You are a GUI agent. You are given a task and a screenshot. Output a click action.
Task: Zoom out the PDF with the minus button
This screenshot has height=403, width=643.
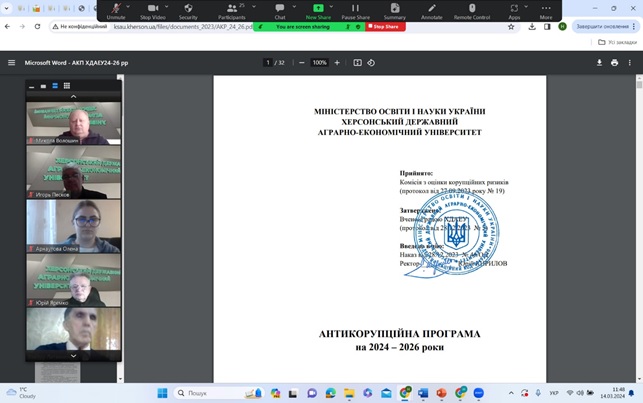click(302, 63)
